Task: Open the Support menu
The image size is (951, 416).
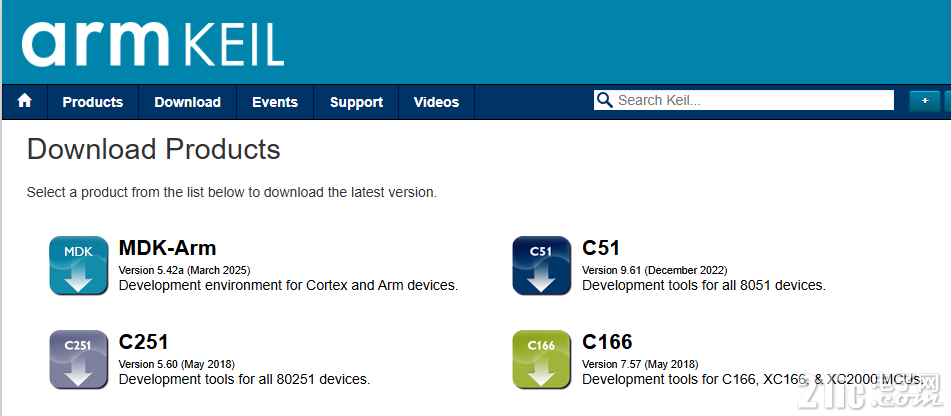Action: (x=356, y=102)
